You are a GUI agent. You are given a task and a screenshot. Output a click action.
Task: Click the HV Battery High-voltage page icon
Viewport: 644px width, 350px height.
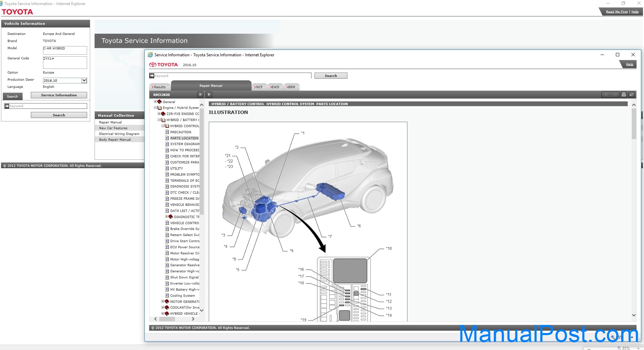tap(167, 289)
